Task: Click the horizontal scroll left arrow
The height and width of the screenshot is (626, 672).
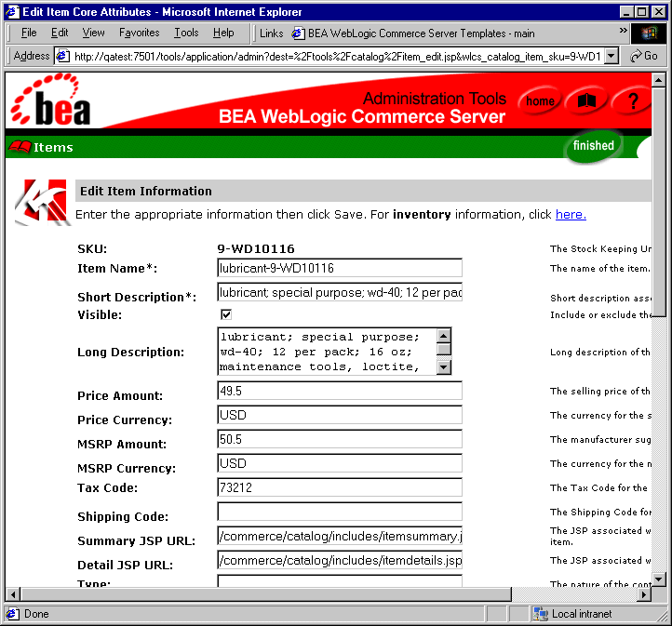Action: [x=13, y=594]
